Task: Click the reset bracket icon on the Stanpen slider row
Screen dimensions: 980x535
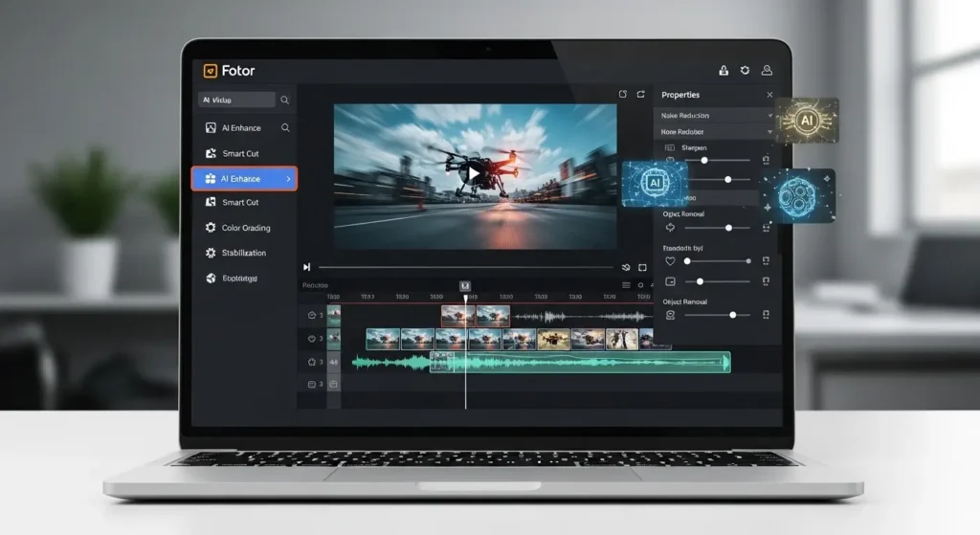Action: click(766, 160)
